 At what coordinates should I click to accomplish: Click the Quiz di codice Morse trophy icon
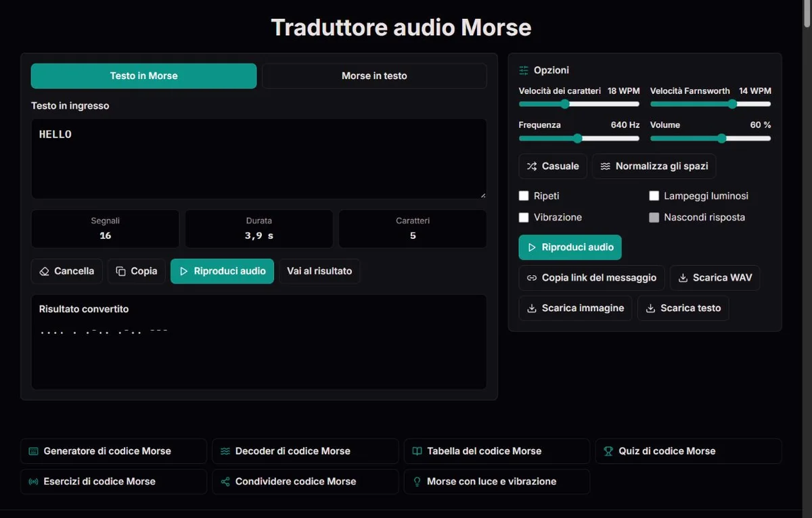tap(609, 451)
